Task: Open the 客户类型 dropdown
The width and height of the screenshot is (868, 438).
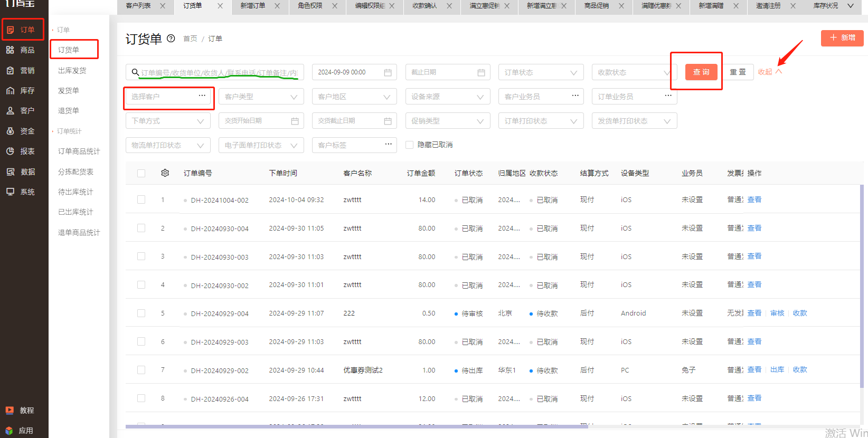Action: [261, 97]
